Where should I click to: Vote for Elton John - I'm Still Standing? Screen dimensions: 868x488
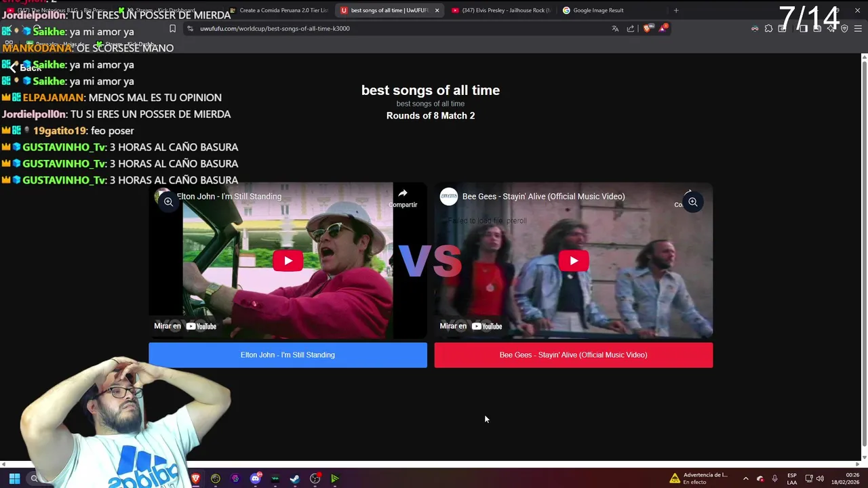tap(288, 355)
